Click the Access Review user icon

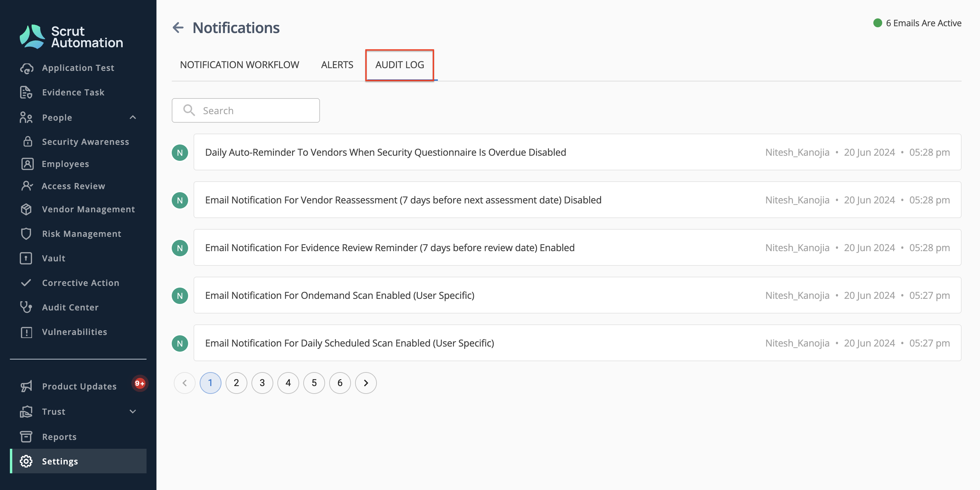[x=27, y=186]
